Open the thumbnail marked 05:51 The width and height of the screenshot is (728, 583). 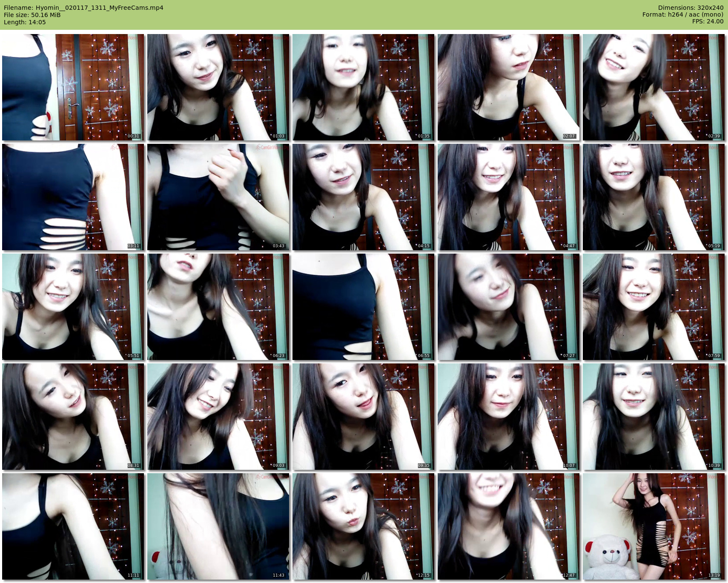pos(73,307)
